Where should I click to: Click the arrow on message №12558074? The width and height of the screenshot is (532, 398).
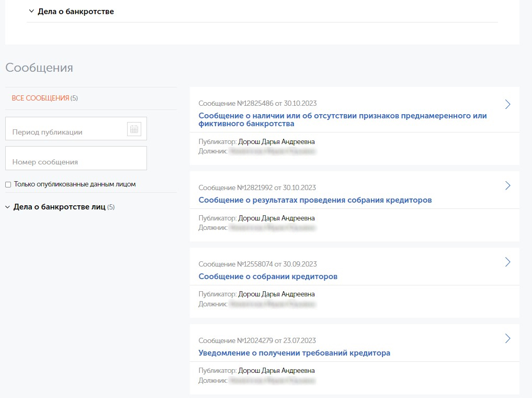pyautogui.click(x=507, y=262)
